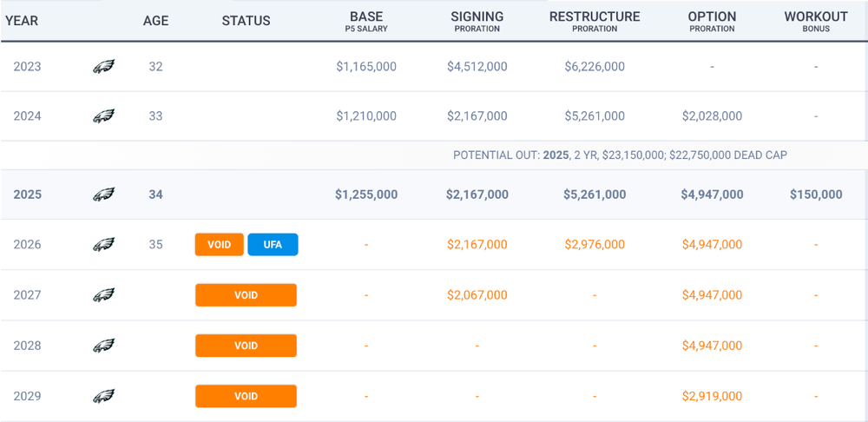Click the Eagles logo in the 2023 row
Screen dimensions: 868x422
[x=104, y=66]
